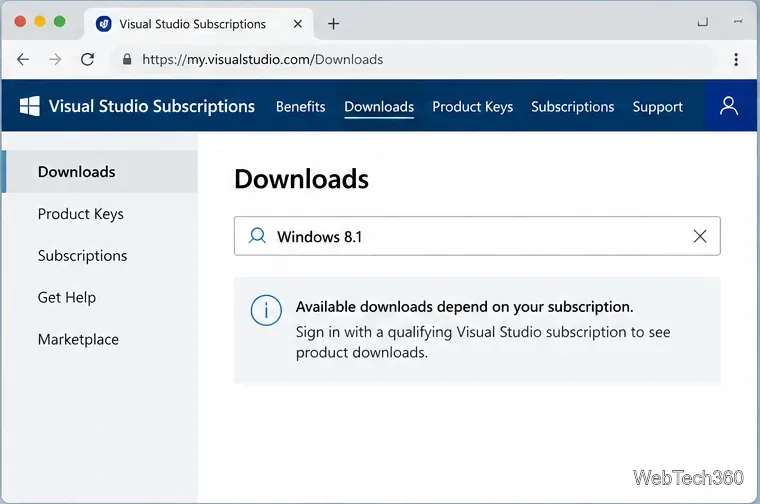Close the Visual Studio Subscriptions tab
Viewport: 760px width, 504px height.
(298, 23)
